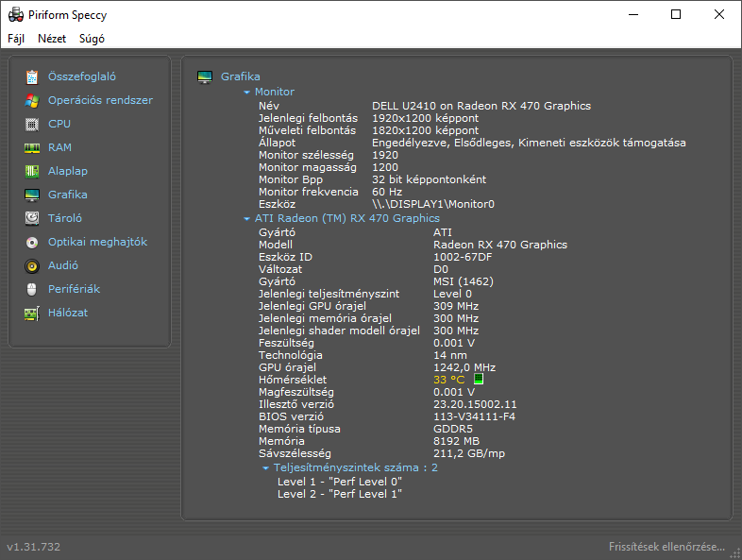Image resolution: width=742 pixels, height=560 pixels.
Task: Click the 33 °C temperature value
Action: point(449,380)
